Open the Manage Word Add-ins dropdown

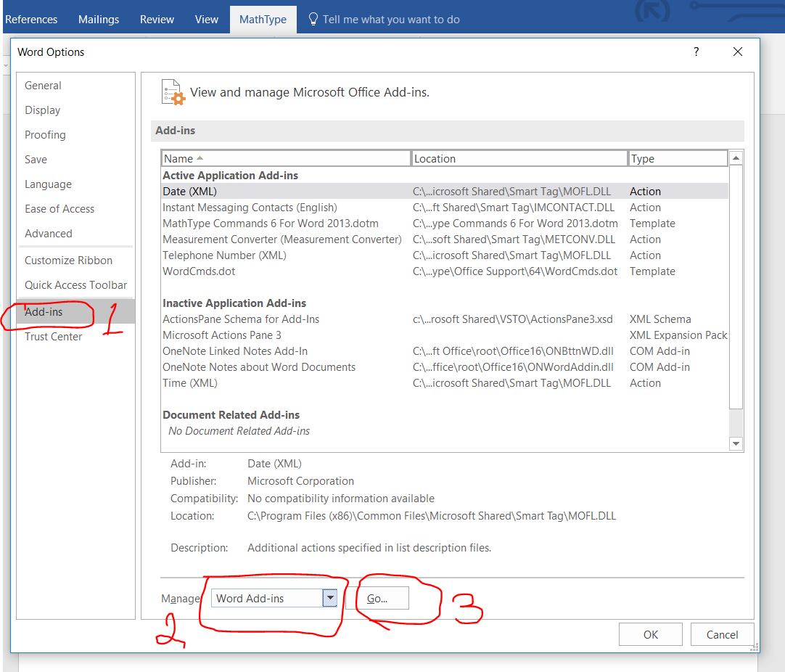pos(330,598)
